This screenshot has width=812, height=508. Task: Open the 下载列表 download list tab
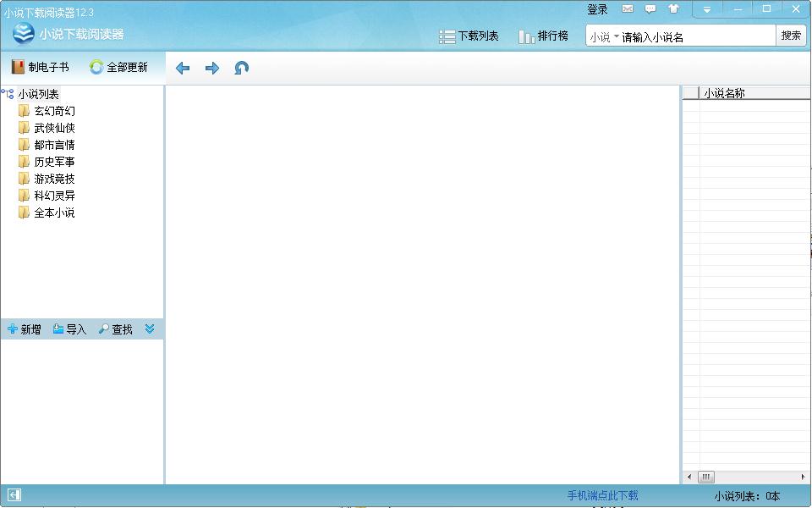(x=469, y=36)
